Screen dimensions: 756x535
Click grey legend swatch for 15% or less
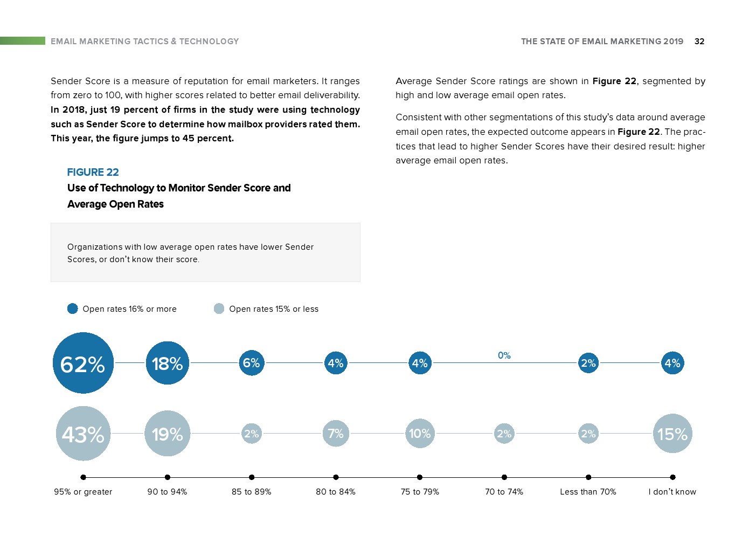[219, 308]
